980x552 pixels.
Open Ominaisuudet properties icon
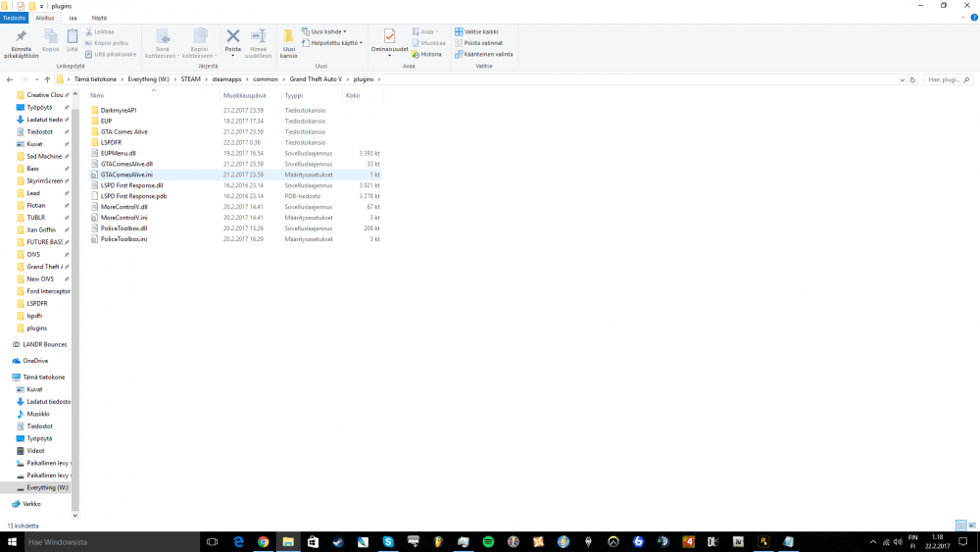(389, 36)
